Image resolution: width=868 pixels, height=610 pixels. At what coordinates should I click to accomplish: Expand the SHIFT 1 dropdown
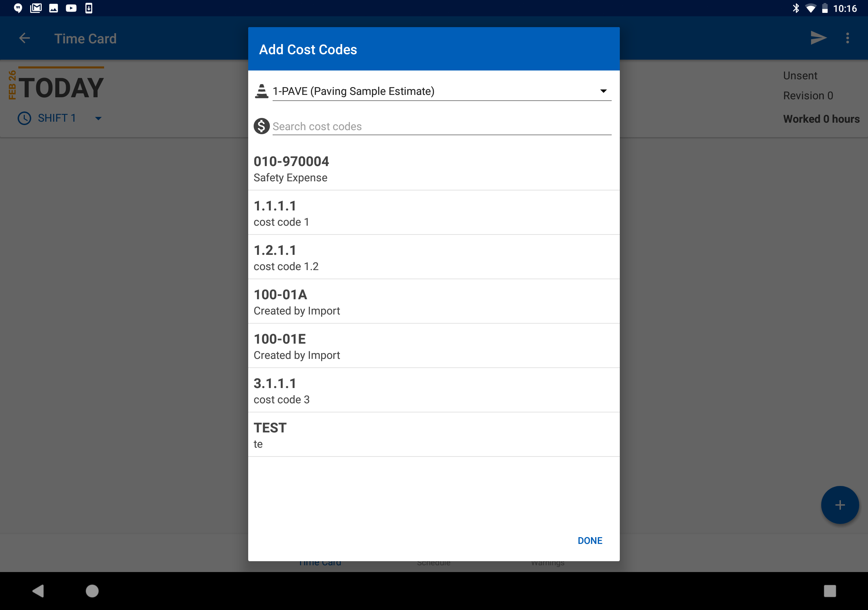tap(98, 118)
